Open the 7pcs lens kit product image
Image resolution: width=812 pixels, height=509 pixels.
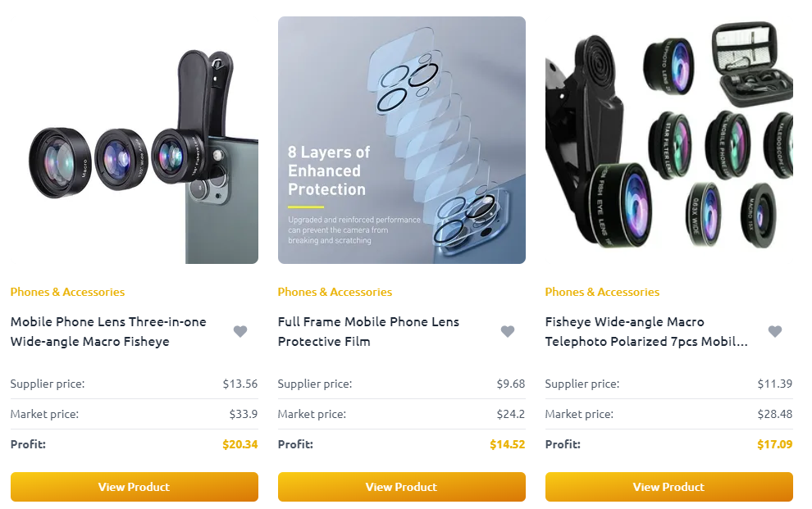point(668,140)
